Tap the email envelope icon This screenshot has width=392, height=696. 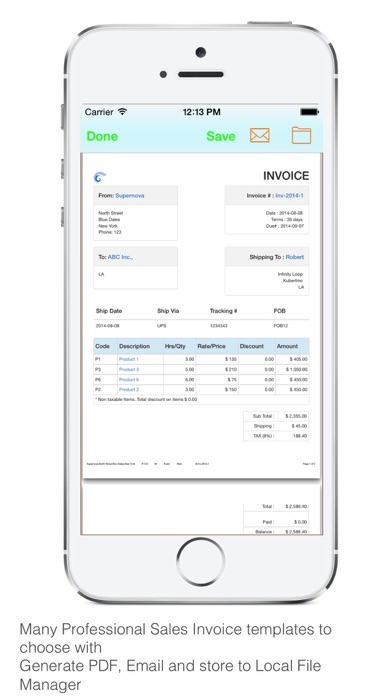click(260, 135)
